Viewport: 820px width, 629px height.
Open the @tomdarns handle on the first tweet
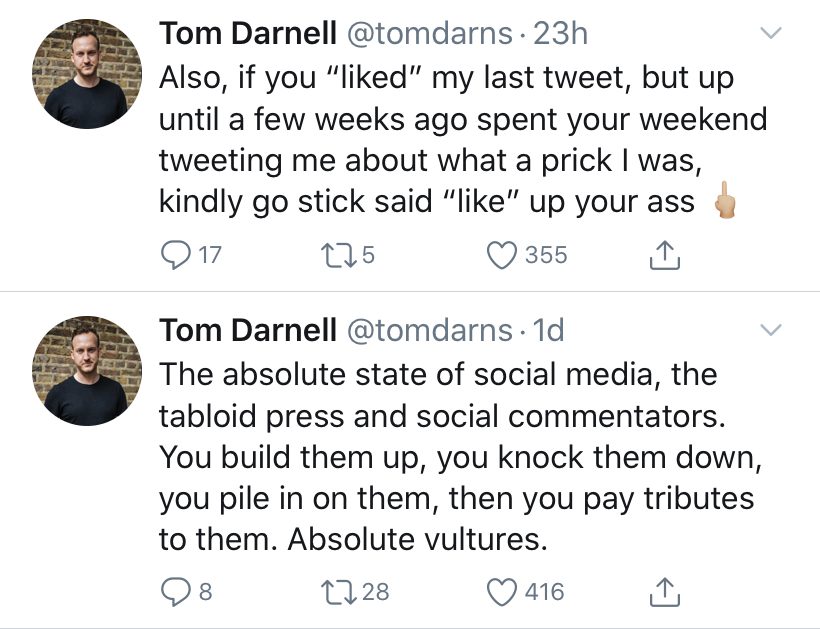[432, 33]
